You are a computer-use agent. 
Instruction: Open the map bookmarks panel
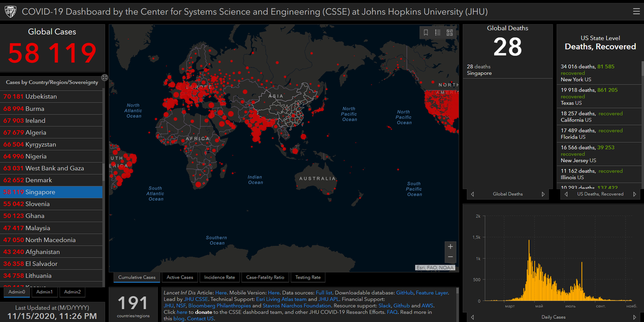pos(426,32)
